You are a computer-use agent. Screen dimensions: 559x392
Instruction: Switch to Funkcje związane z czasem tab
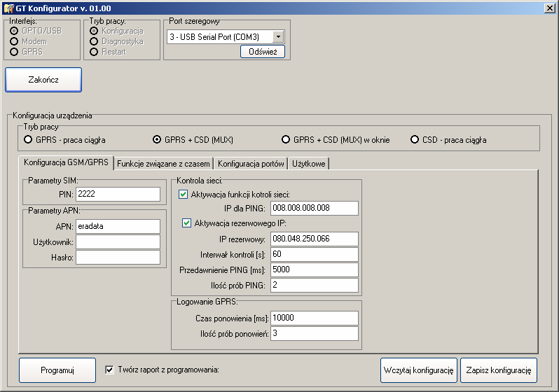click(163, 164)
